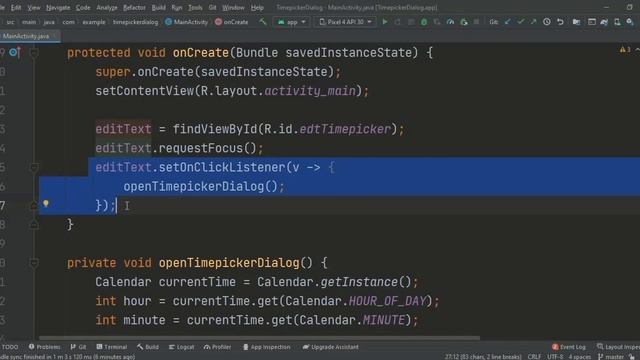
Task: Click the MainActivity breadcrumb in navigation bar
Action: (x=187, y=22)
